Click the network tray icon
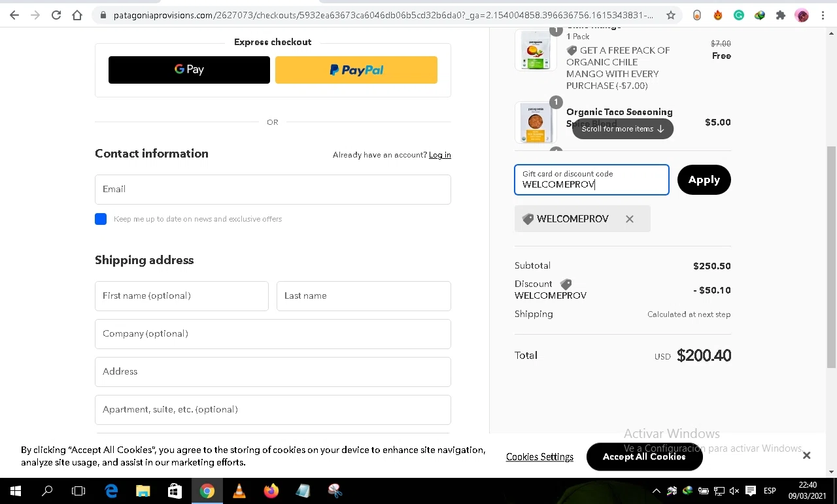 pyautogui.click(x=719, y=491)
